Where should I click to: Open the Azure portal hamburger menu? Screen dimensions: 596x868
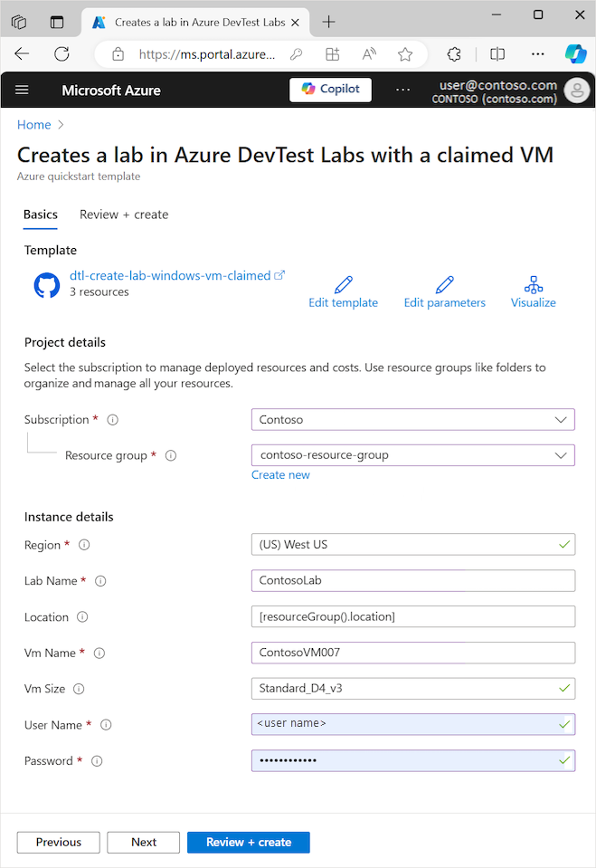(x=22, y=90)
